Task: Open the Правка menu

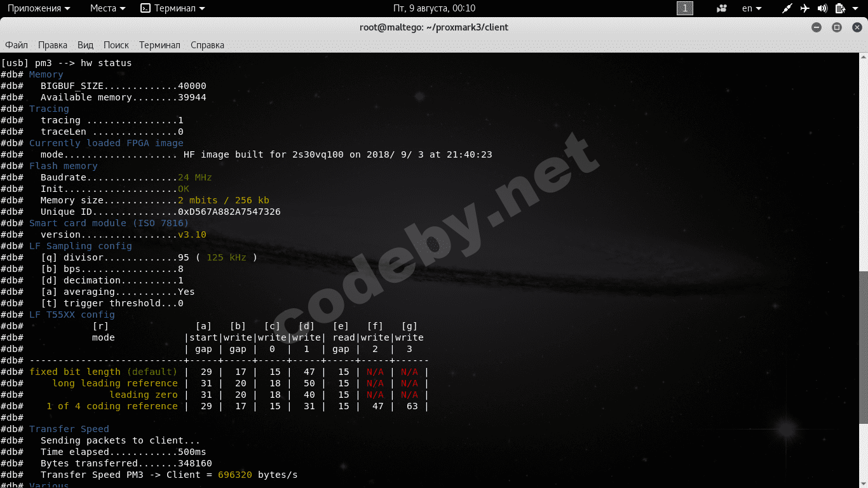Action: coord(53,45)
